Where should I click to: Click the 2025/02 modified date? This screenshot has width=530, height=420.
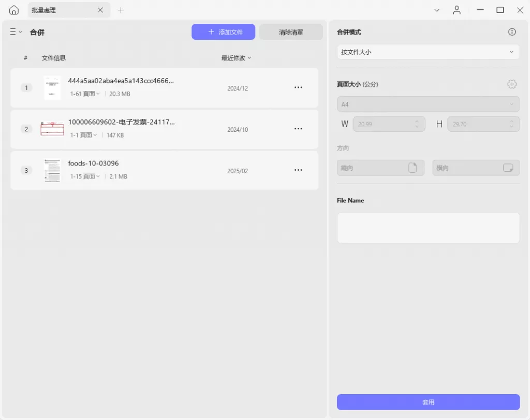point(237,171)
